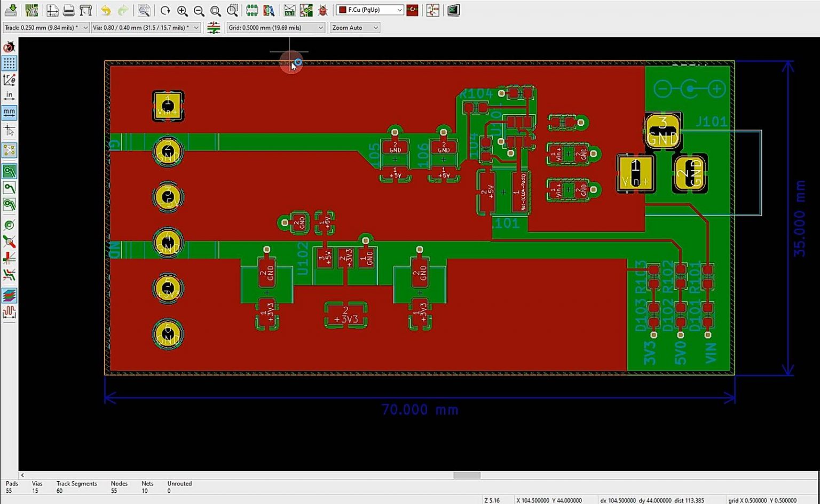The width and height of the screenshot is (820, 504).
Task: Toggle grid visibility in left toolbar
Action: pos(9,63)
